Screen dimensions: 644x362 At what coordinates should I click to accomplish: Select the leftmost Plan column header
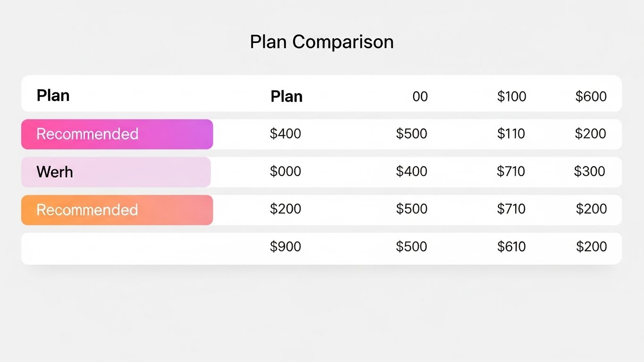53,96
